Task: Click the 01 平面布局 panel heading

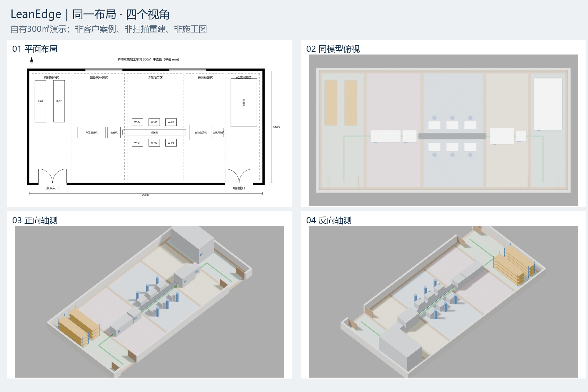Action: coord(35,49)
